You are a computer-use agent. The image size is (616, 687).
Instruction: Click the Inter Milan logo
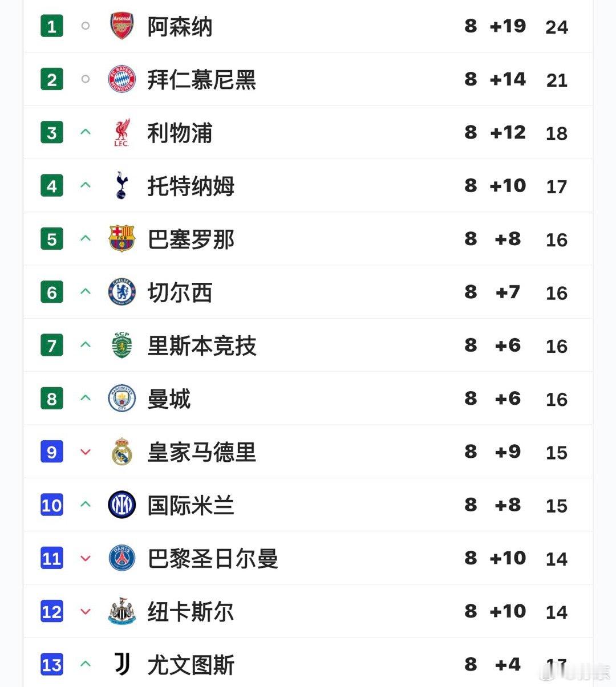click(x=121, y=505)
